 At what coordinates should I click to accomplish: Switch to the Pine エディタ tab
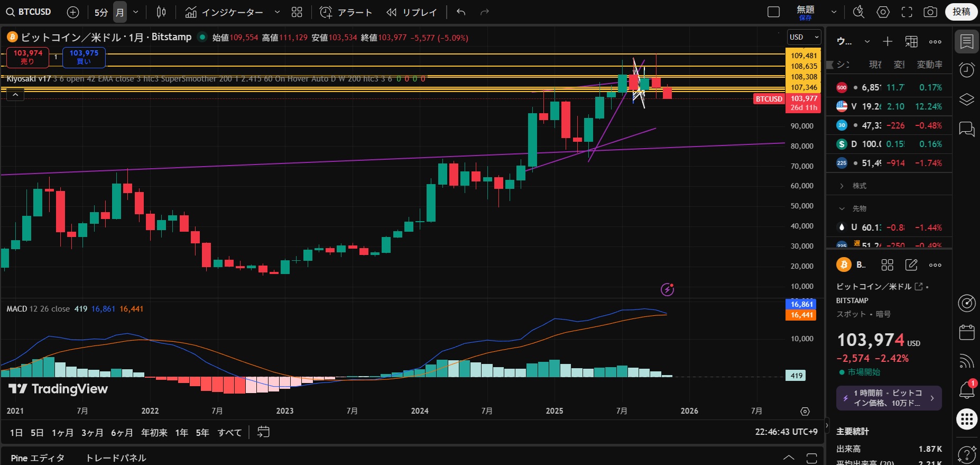tap(38, 458)
